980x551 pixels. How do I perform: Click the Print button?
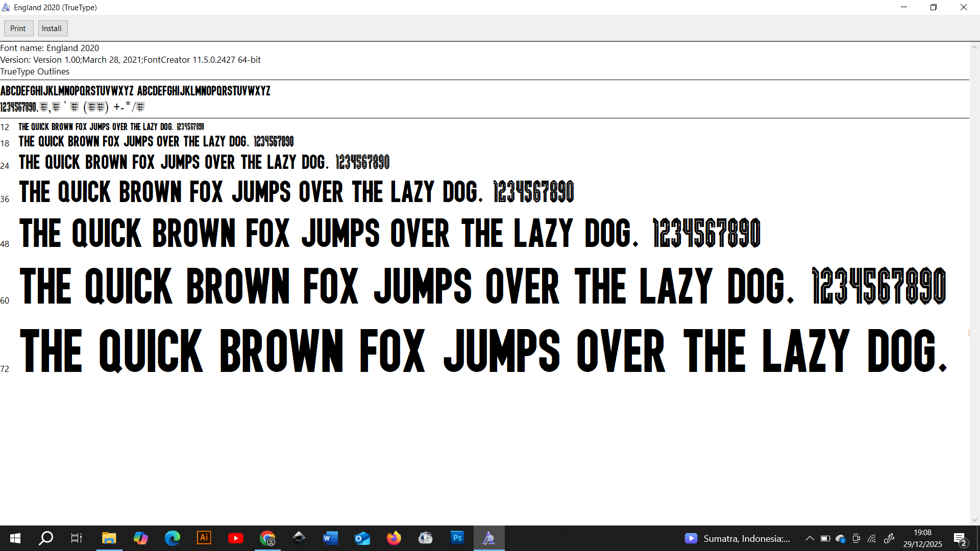(18, 29)
